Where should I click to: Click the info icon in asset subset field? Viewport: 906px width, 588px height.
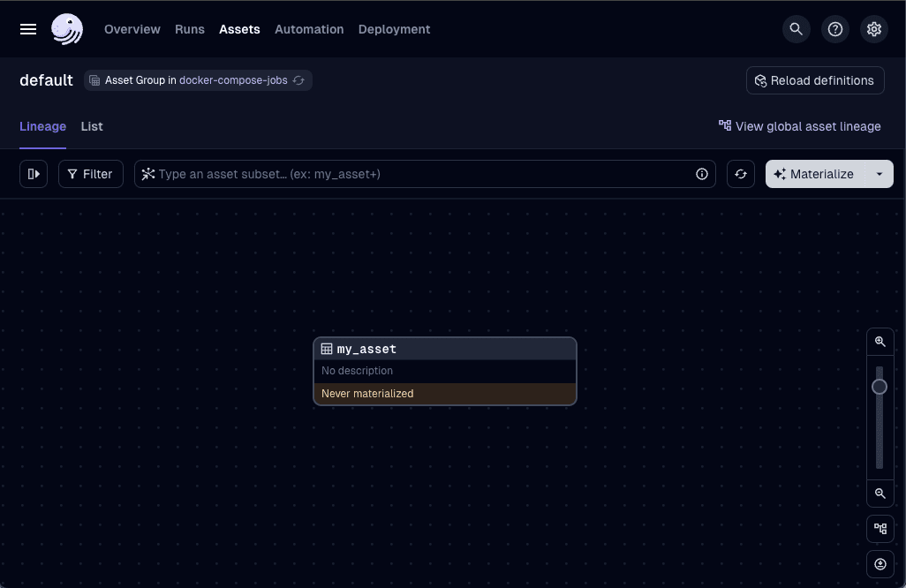pos(701,174)
